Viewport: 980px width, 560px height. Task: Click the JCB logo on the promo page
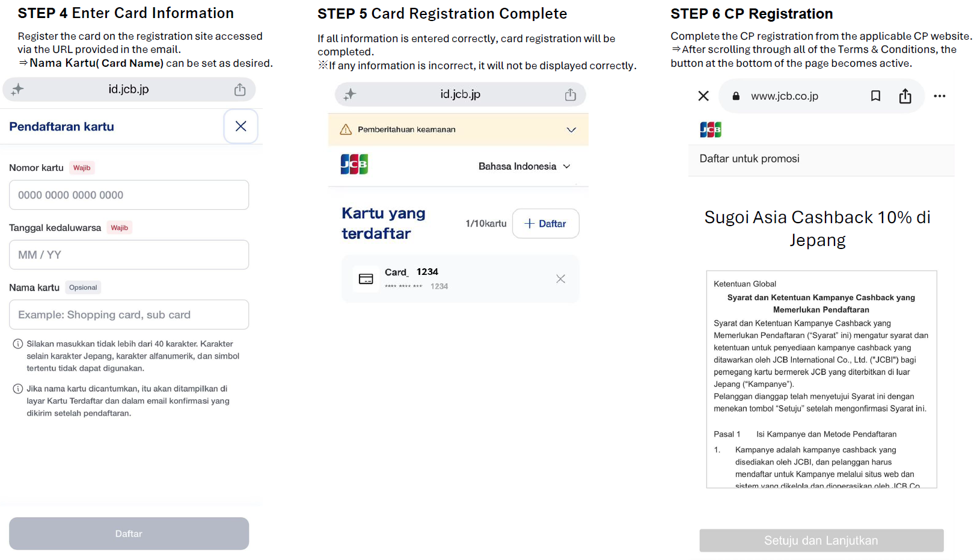(x=711, y=129)
